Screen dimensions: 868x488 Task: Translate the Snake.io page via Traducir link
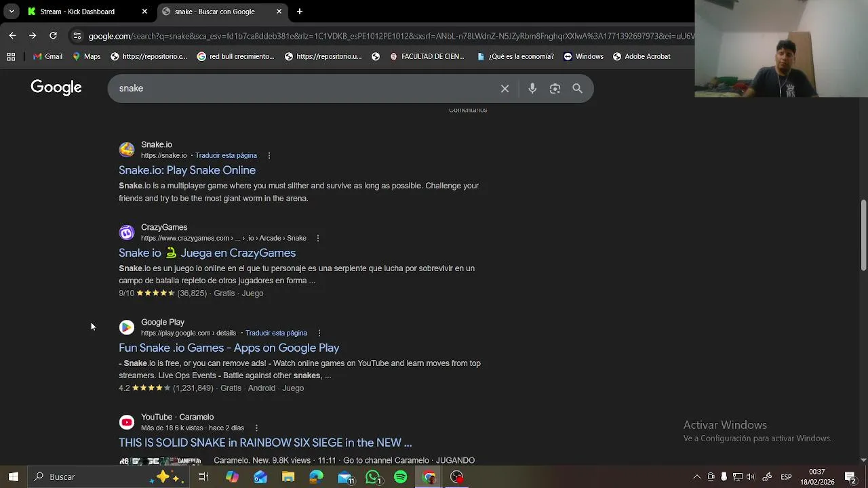226,155
